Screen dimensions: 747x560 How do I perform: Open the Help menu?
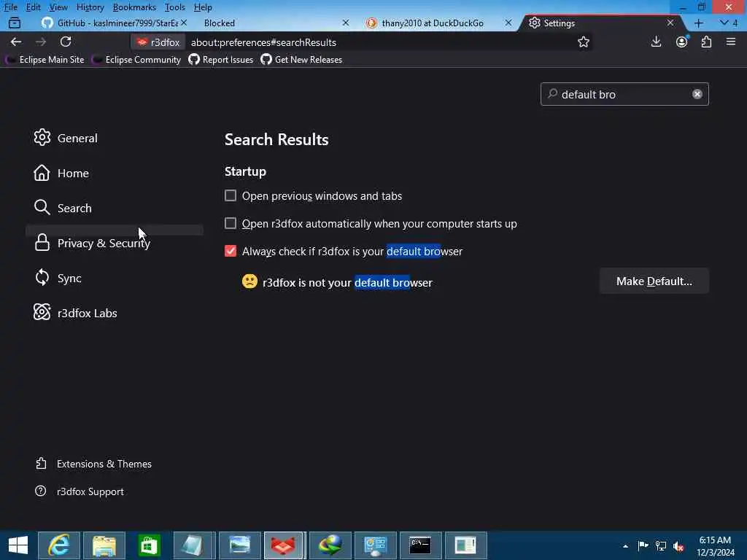pos(203,7)
